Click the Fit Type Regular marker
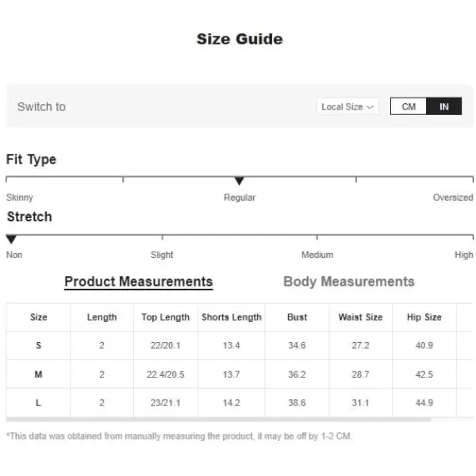Screen dimensions: 476x476 pyautogui.click(x=240, y=181)
